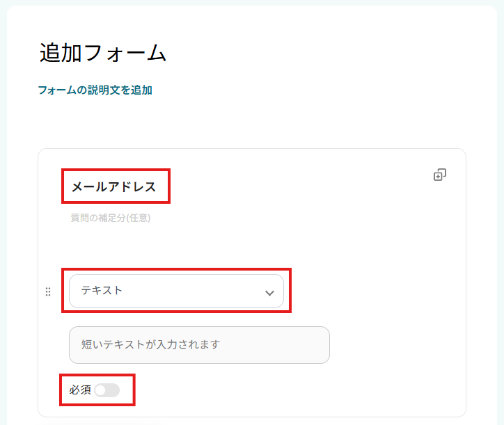The height and width of the screenshot is (425, 504).
Task: Click the chevron arrow in テキスト dropdown
Action: [x=269, y=293]
